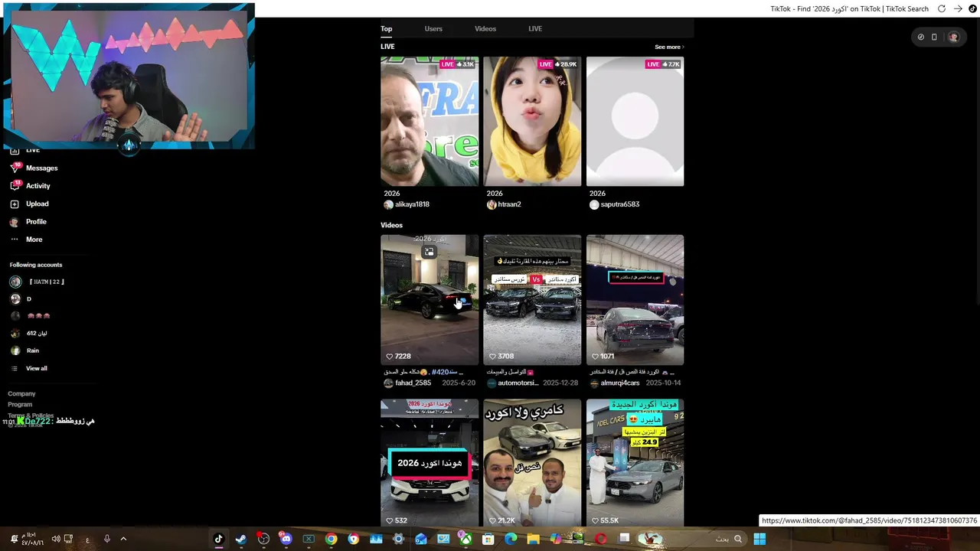This screenshot has width=980, height=551.
Task: Open the htraan2 live username link
Action: tap(509, 204)
